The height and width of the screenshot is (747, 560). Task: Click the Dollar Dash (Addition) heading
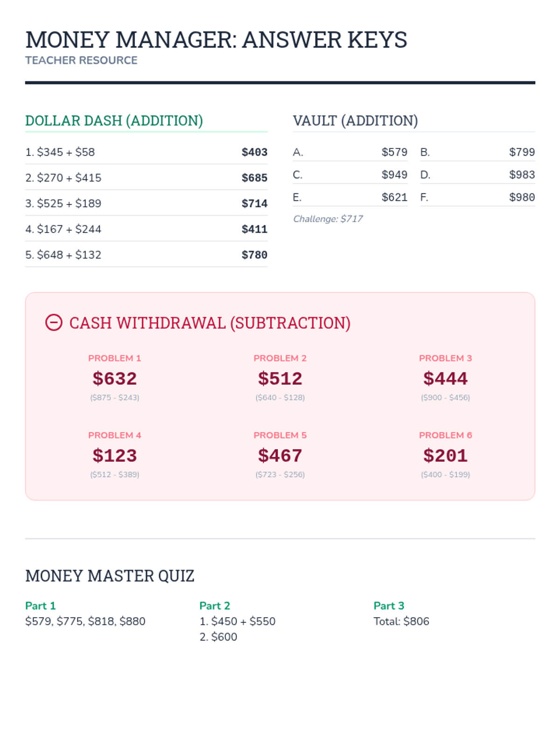[x=114, y=120]
